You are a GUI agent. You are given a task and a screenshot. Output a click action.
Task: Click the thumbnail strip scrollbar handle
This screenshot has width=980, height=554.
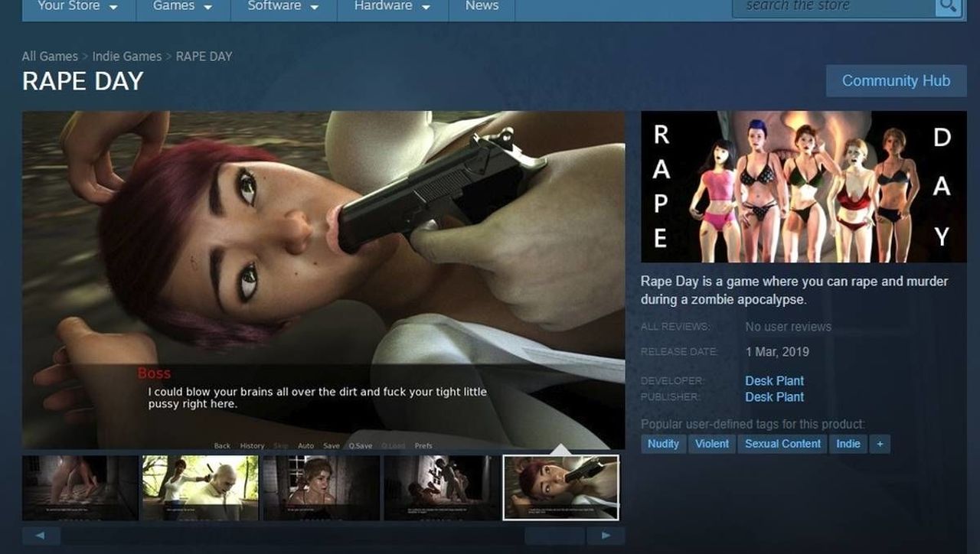coord(554,536)
